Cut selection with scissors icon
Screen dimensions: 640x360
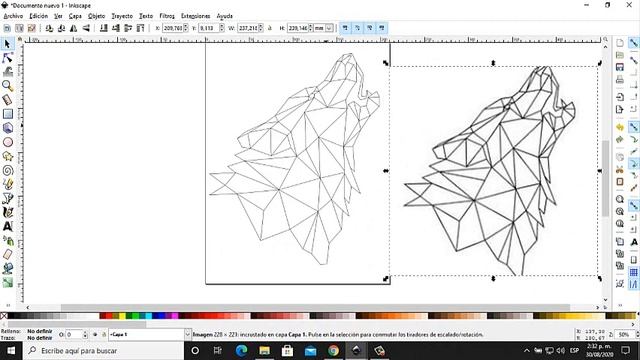tap(620, 169)
